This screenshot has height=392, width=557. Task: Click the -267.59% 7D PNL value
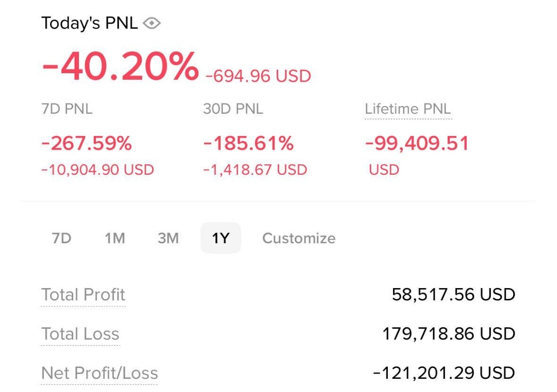(x=86, y=143)
